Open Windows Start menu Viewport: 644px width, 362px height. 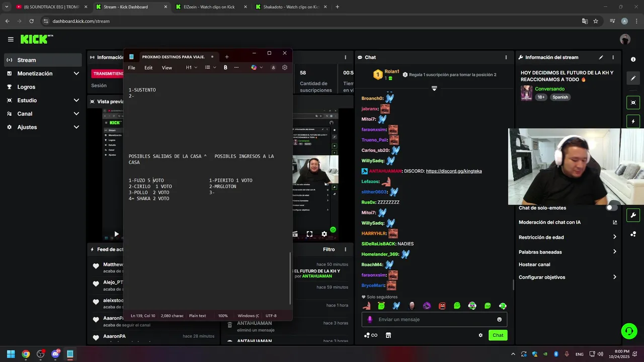coord(11,354)
